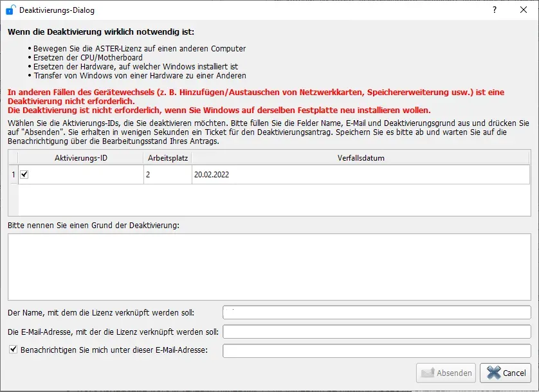Select the Arbeitsplatz cell showing 2
Viewport: 539px width, 392px height.
pos(167,174)
